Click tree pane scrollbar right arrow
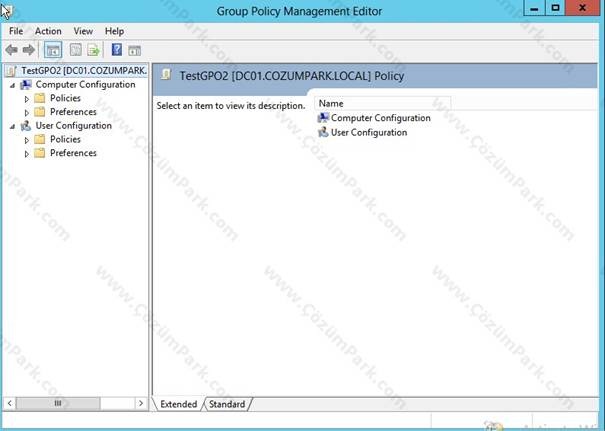This screenshot has height=431, width=605. tap(141, 404)
